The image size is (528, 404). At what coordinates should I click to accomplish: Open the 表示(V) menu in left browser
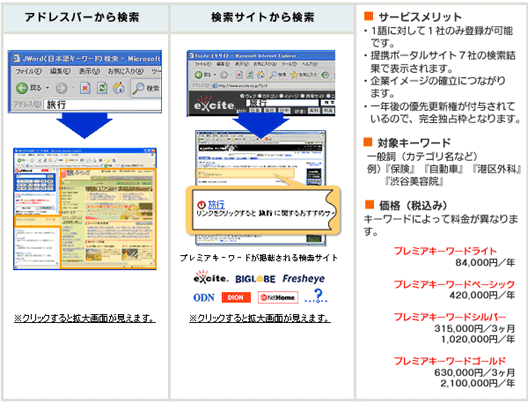tap(90, 71)
